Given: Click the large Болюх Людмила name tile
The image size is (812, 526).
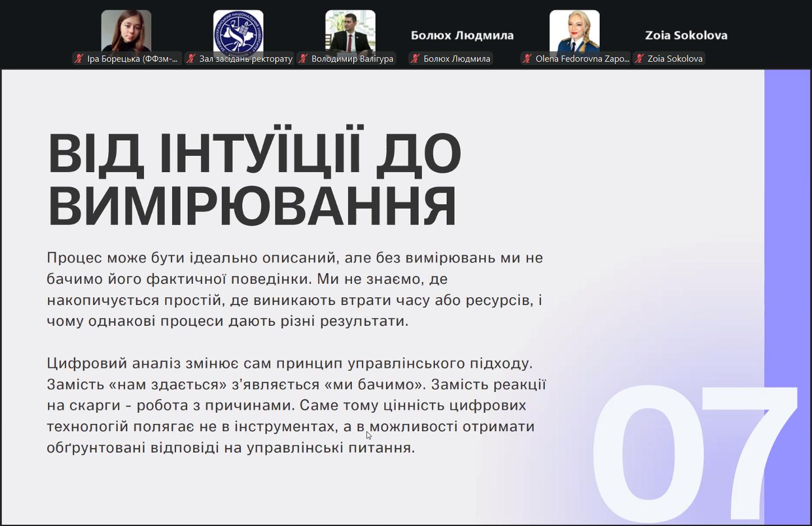Looking at the screenshot, I should [462, 35].
